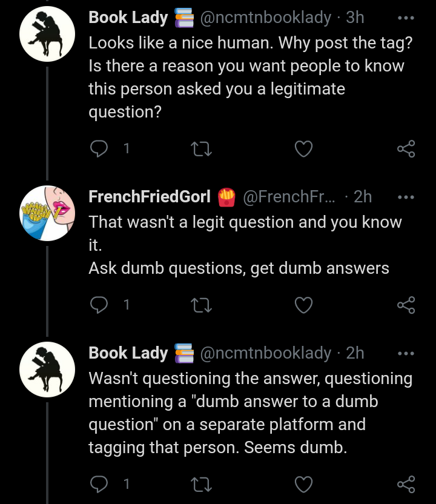Image resolution: width=436 pixels, height=504 pixels.
Task: Open more options on FrenchFriedGorl's tweet
Action: [406, 197]
